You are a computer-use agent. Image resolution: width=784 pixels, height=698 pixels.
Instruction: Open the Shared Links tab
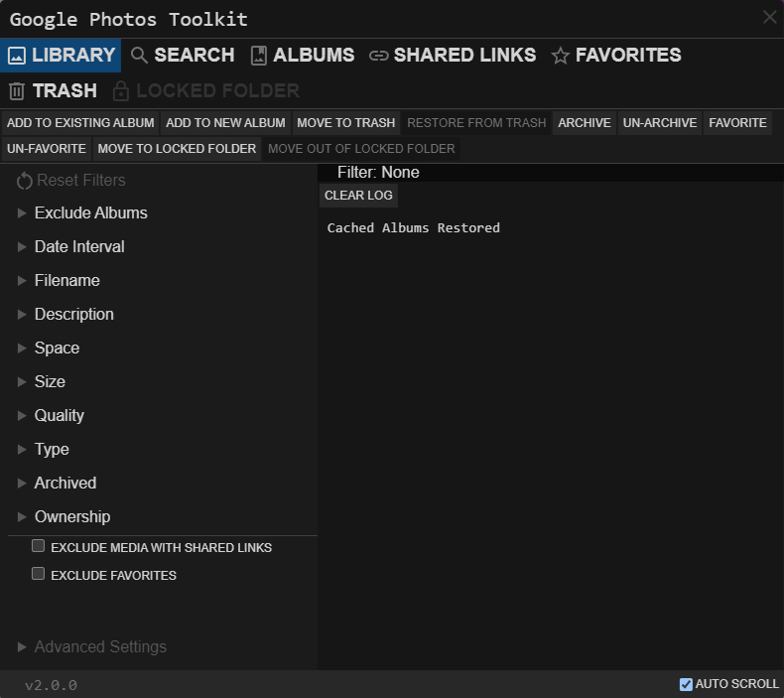[x=453, y=56]
